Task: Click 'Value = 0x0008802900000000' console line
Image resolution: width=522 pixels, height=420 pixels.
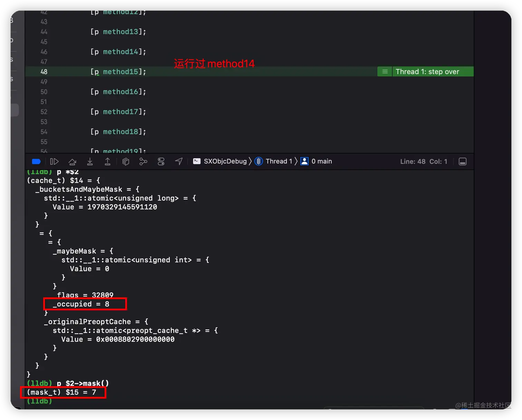Action: coord(118,339)
